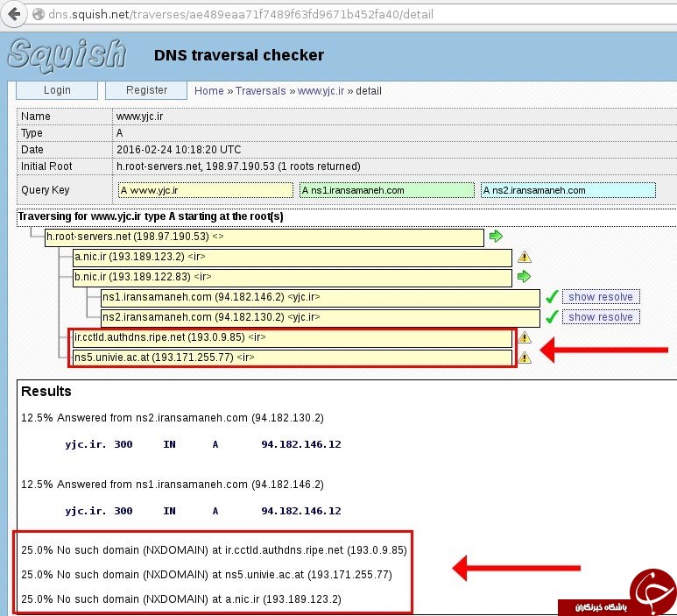The width and height of the screenshot is (677, 616).
Task: Click the Squish logo
Action: point(67,55)
